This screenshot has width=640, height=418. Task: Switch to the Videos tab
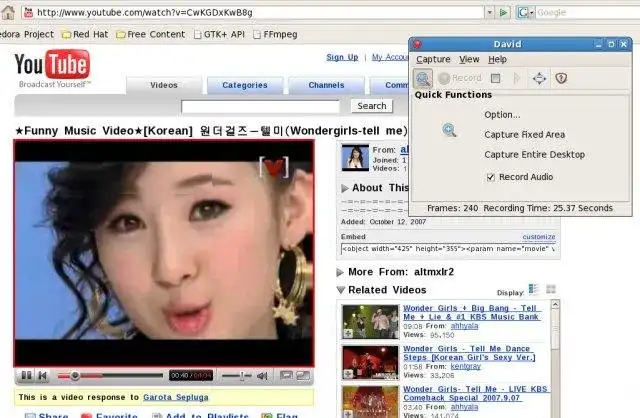164,85
